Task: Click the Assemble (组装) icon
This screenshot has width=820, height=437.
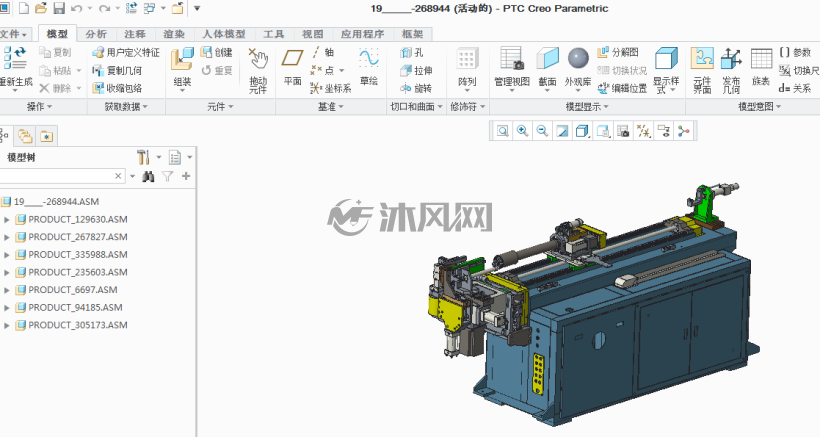Action: click(x=182, y=59)
